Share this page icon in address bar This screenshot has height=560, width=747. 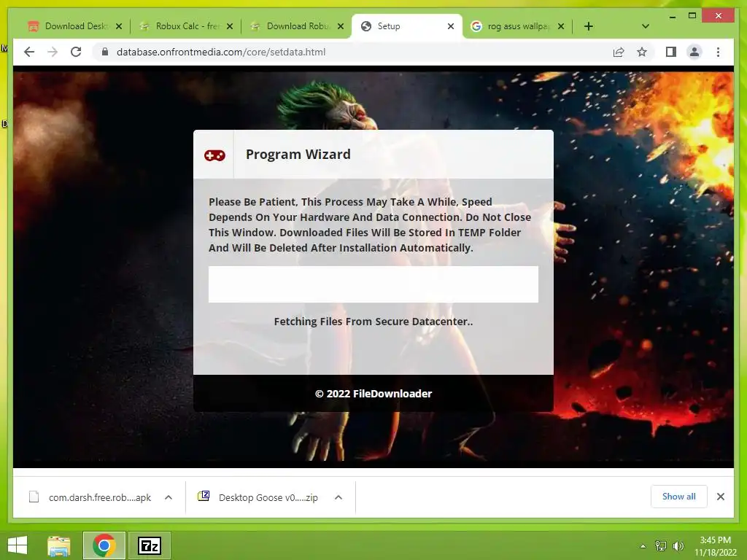pyautogui.click(x=619, y=52)
